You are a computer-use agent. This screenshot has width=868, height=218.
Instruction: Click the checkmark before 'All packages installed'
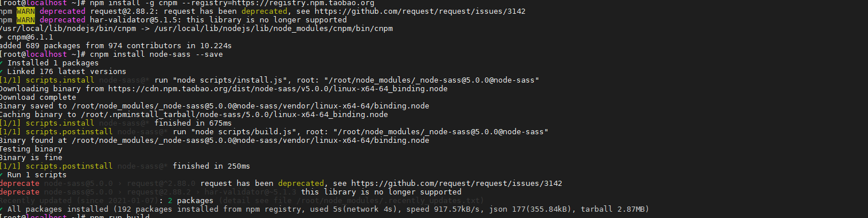click(2, 209)
